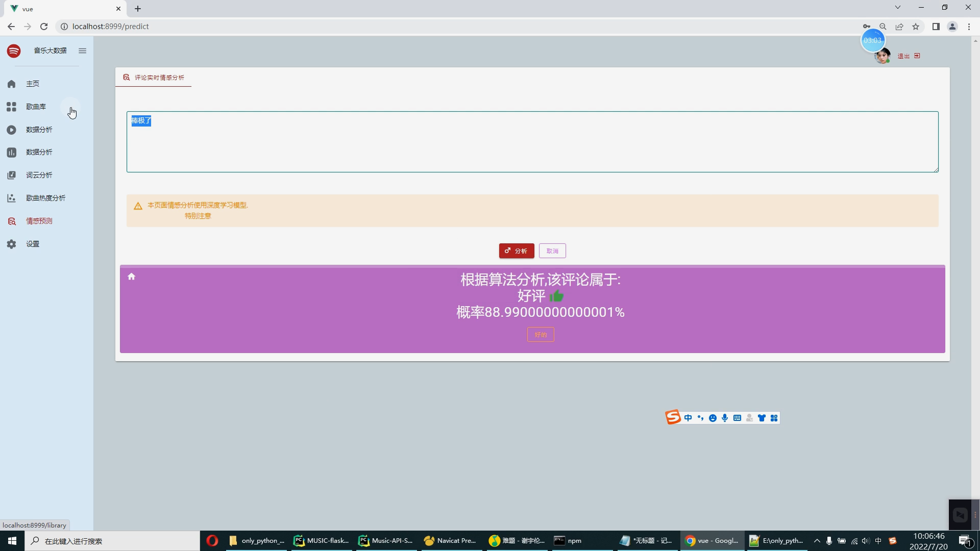The image size is (980, 551).
Task: Click the page vertical scrollbar
Action: [x=975, y=283]
